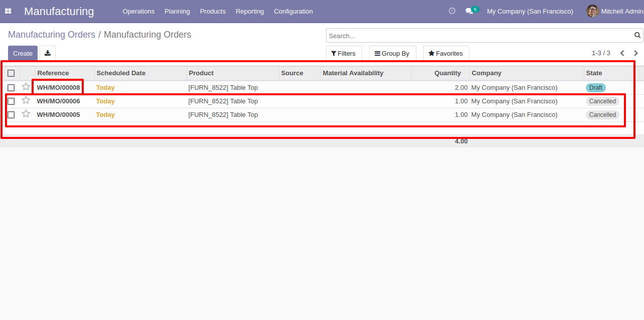Click the 1-3 / 3 pager counter
The image size is (644, 320).
601,53
